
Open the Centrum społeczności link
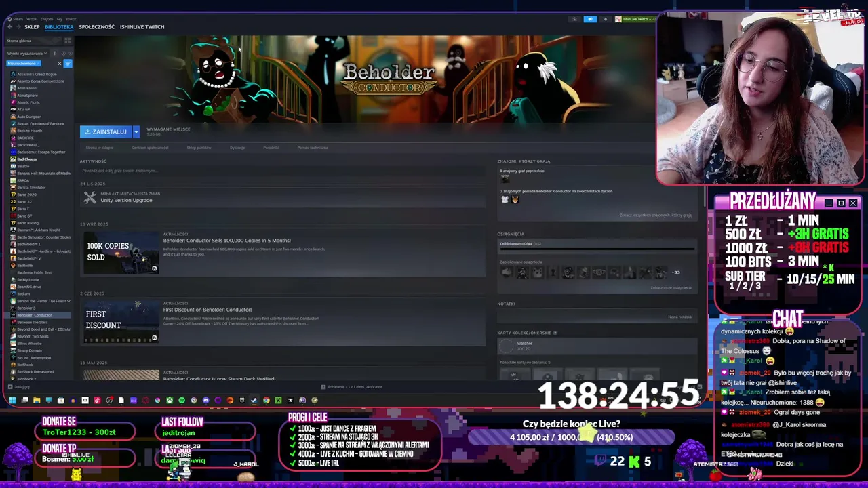point(150,148)
